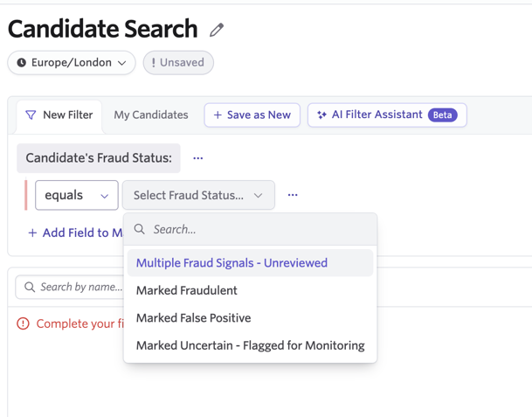Click the Save as New button
The image size is (532, 417).
[x=252, y=115]
